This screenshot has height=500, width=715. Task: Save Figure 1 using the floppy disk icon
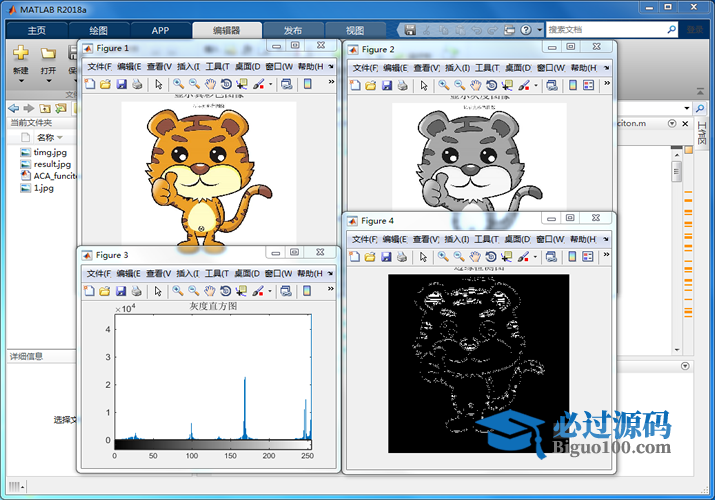point(121,84)
